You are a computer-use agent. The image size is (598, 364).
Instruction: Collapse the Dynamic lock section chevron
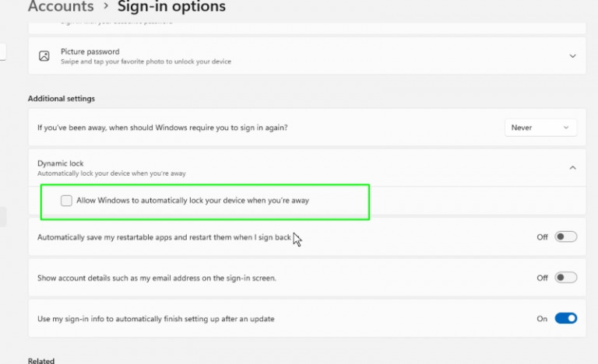572,167
